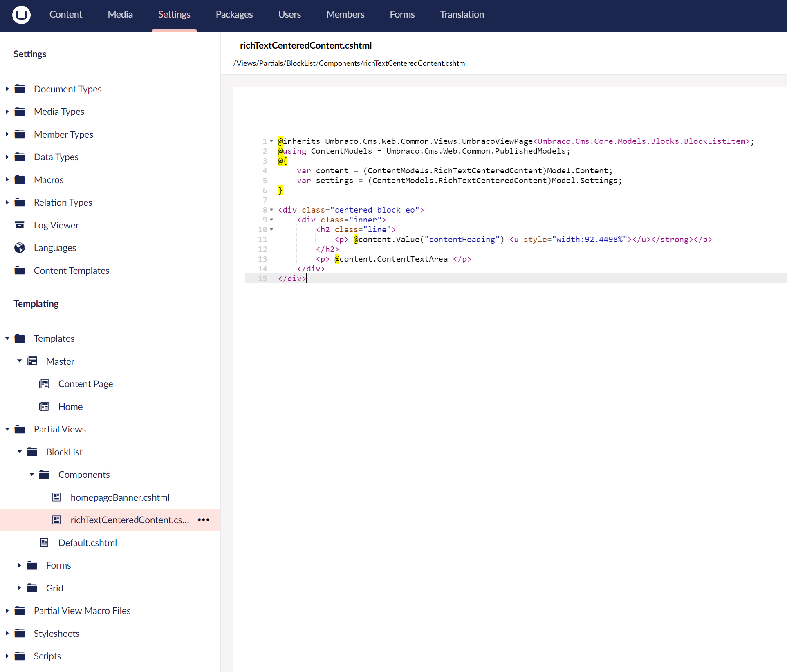Open homepageBanner.cshtml partial view
This screenshot has height=672, width=787.
tap(120, 497)
